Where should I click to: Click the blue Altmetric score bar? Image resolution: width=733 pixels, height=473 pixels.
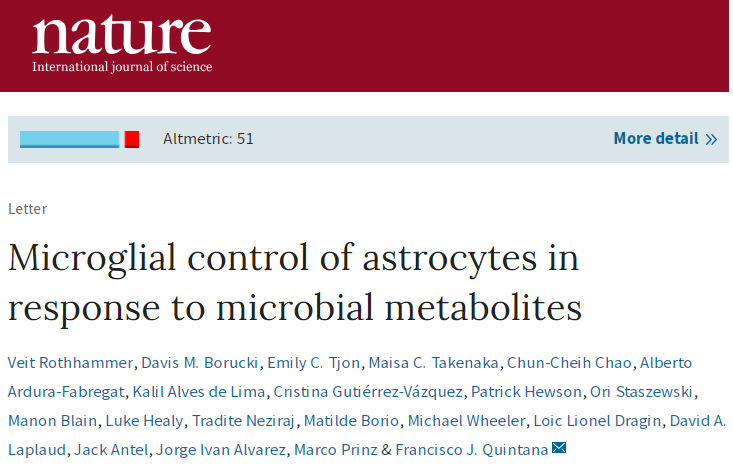69,139
